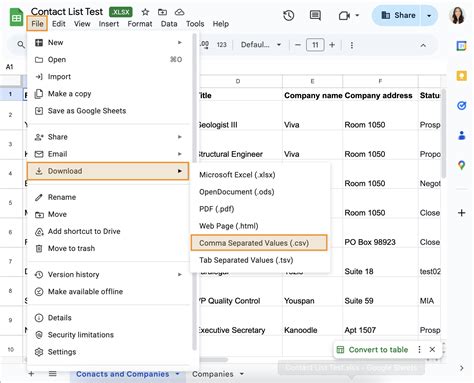The image size is (474, 383).
Task: Open Google Maps sidebar icon
Action: point(462,165)
